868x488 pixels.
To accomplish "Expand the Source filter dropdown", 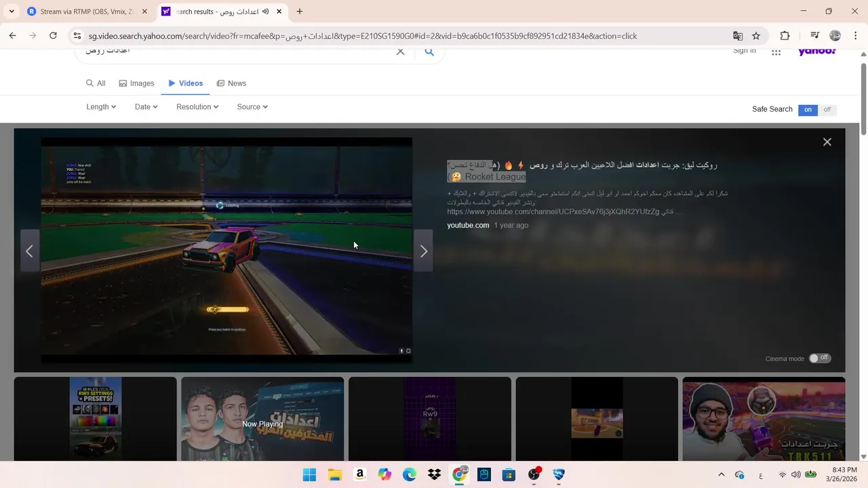I will 252,106.
